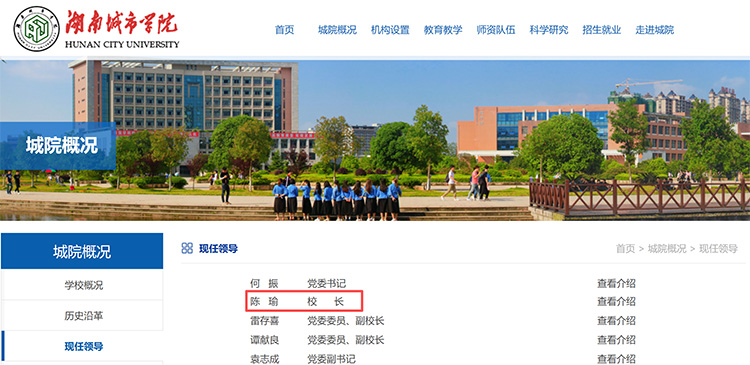
Task: Click the grid icon beside 现任领导 heading
Action: click(187, 248)
